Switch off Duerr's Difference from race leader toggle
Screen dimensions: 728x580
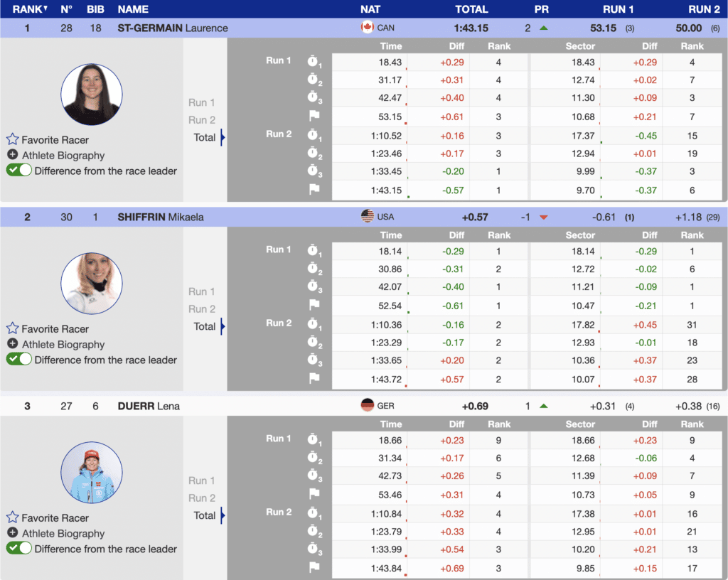point(19,549)
